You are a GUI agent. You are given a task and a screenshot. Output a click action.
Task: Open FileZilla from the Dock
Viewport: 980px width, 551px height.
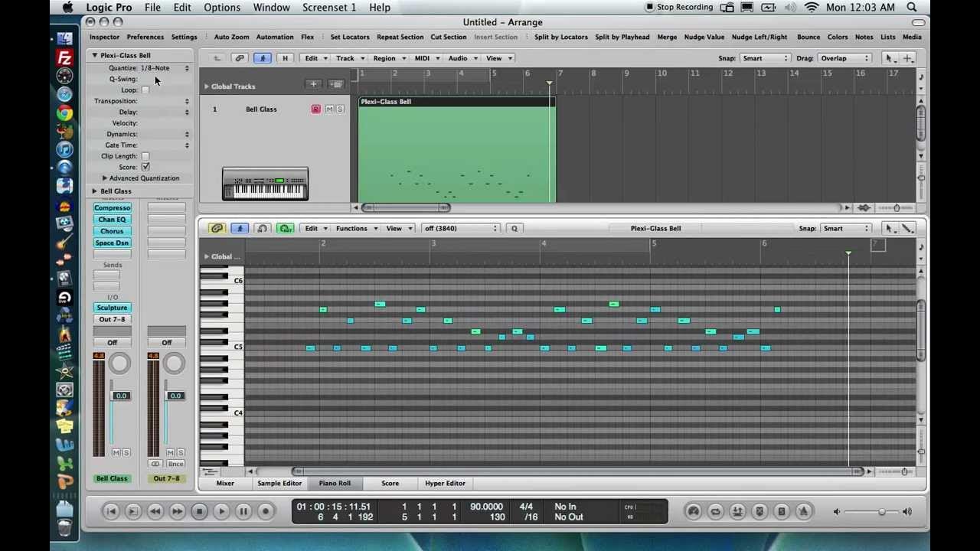pyautogui.click(x=64, y=57)
